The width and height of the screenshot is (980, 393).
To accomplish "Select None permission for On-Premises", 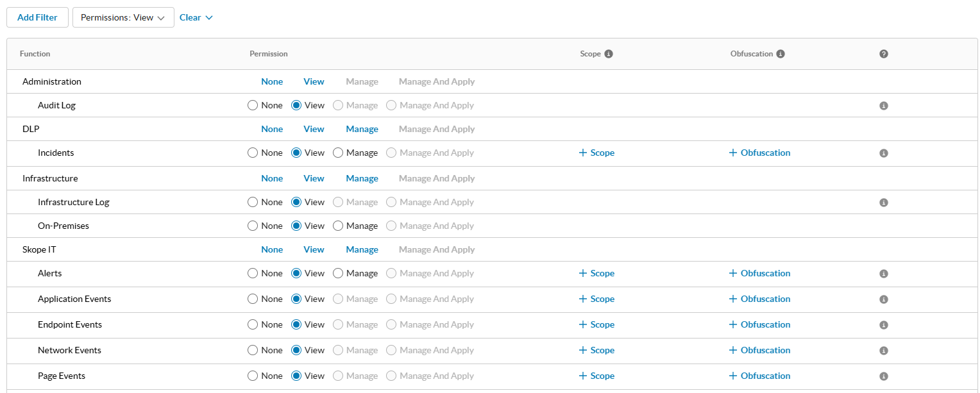I will click(252, 226).
